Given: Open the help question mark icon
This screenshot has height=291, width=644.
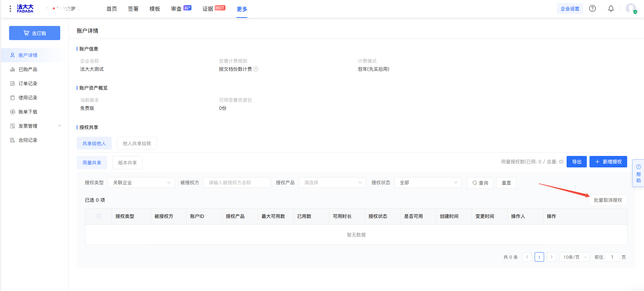Looking at the screenshot, I should (x=593, y=9).
